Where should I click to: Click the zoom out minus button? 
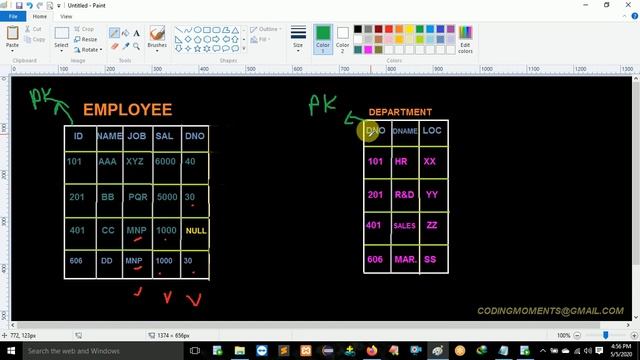(577, 336)
